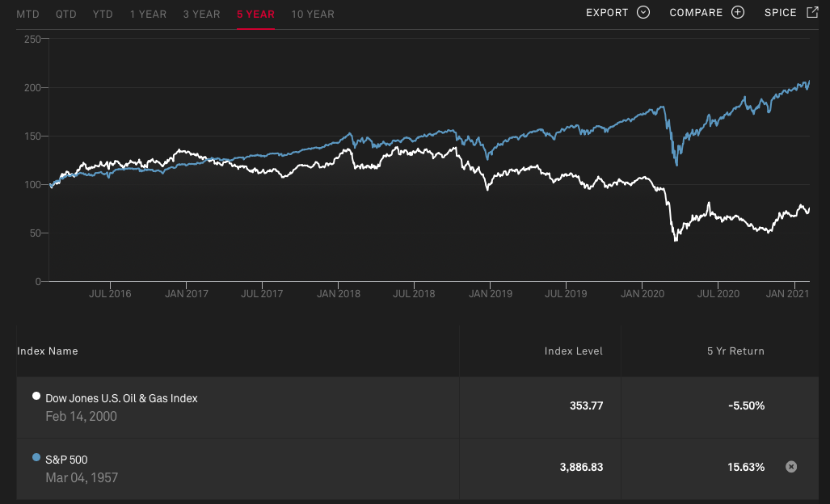Image resolution: width=830 pixels, height=504 pixels.
Task: Click the JUL 2017 axis label
Action: [262, 293]
